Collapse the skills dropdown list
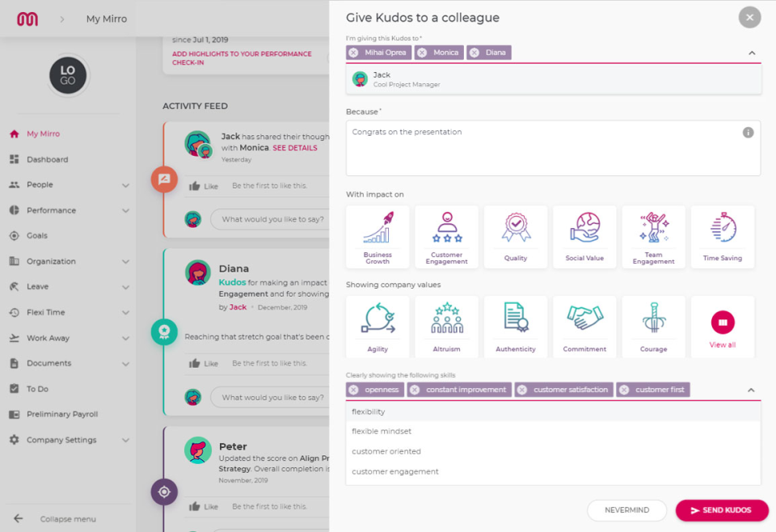776x532 pixels. click(751, 391)
